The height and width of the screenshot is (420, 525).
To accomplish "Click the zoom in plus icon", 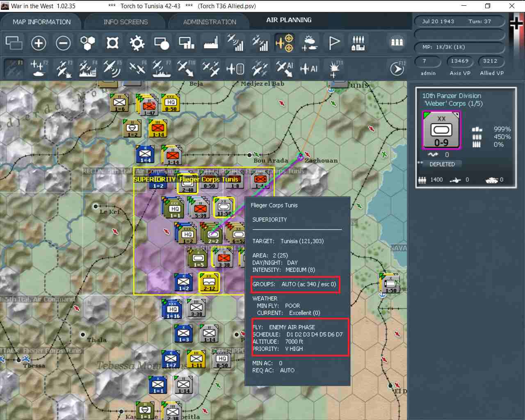I will (x=39, y=43).
